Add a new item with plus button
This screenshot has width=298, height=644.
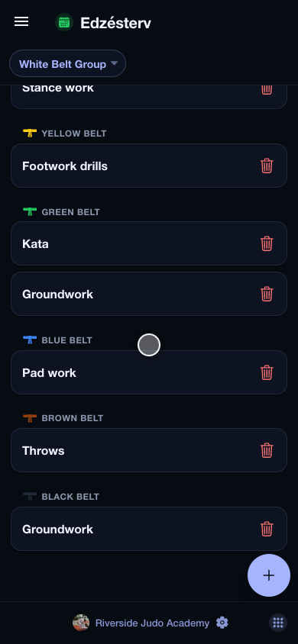click(x=269, y=575)
